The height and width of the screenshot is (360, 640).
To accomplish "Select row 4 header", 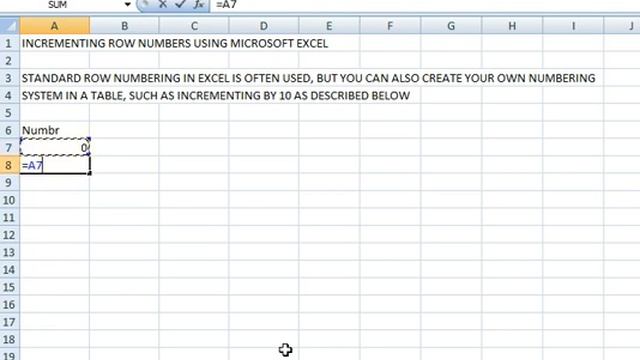I will (x=9, y=95).
